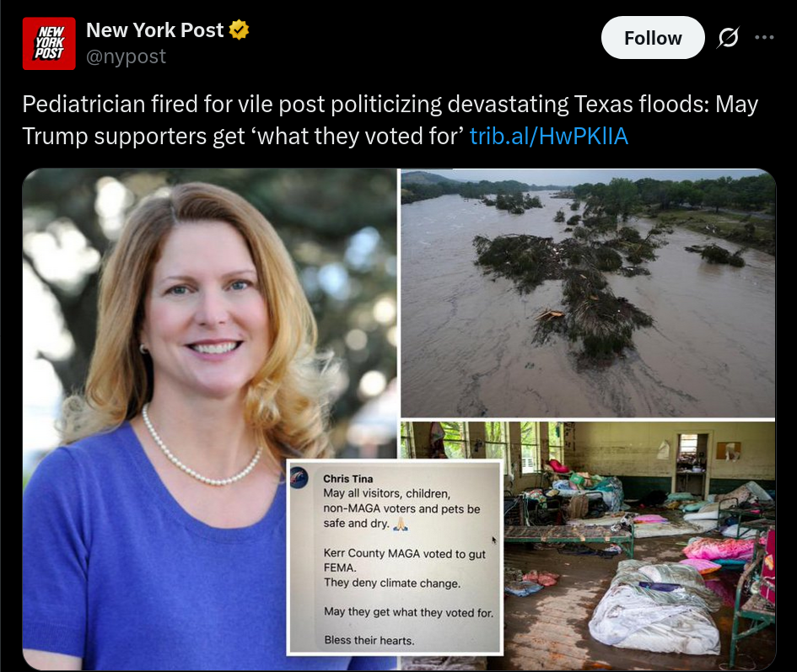797x672 pixels.
Task: Open the flood-damaged cabin beds photo
Action: (x=639, y=545)
